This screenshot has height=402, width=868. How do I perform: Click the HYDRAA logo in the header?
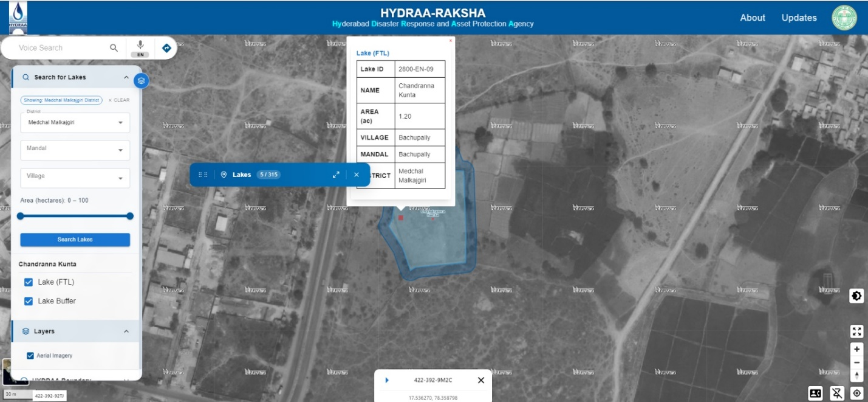pyautogui.click(x=18, y=17)
